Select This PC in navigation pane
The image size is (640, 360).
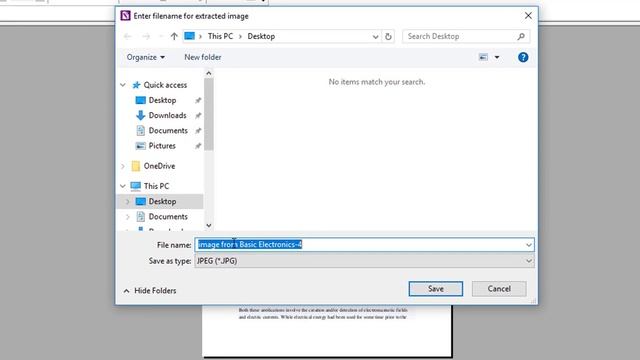tap(156, 186)
